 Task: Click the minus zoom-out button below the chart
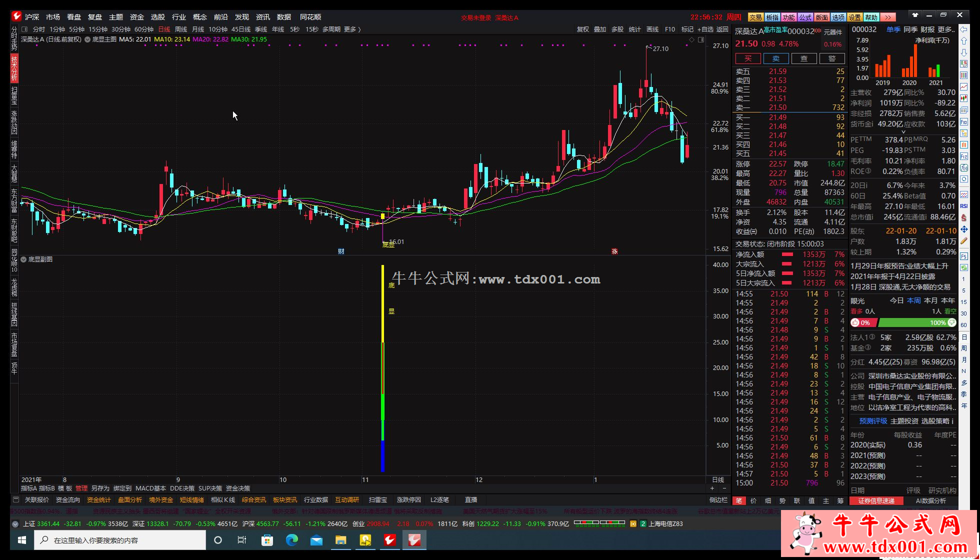pos(724,488)
